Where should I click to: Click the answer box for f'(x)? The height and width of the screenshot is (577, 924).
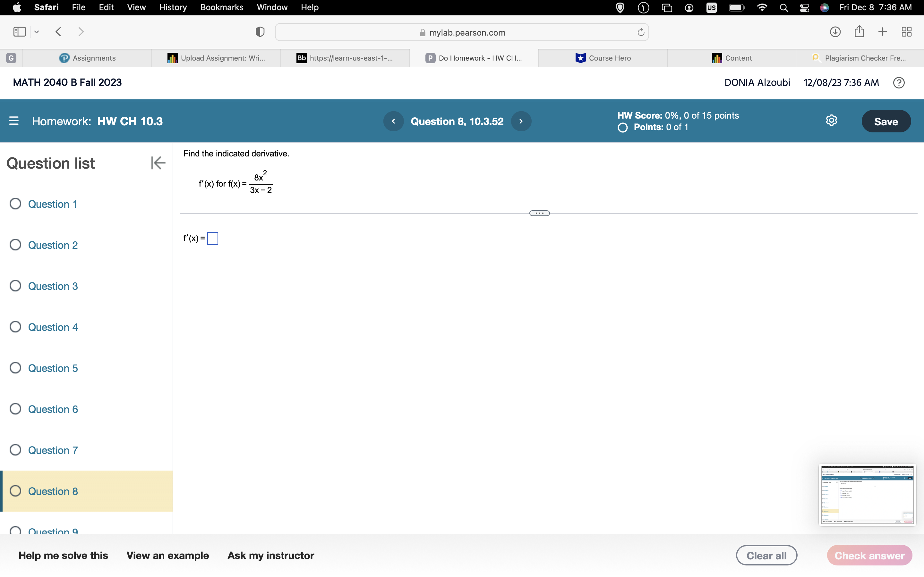click(213, 238)
